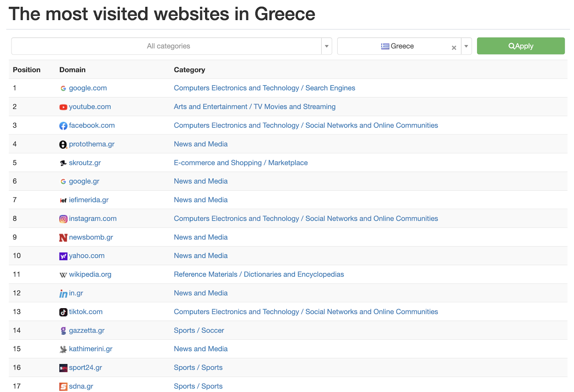Image resolution: width=574 pixels, height=392 pixels.
Task: Open the facebook.com domain link
Action: click(x=92, y=125)
